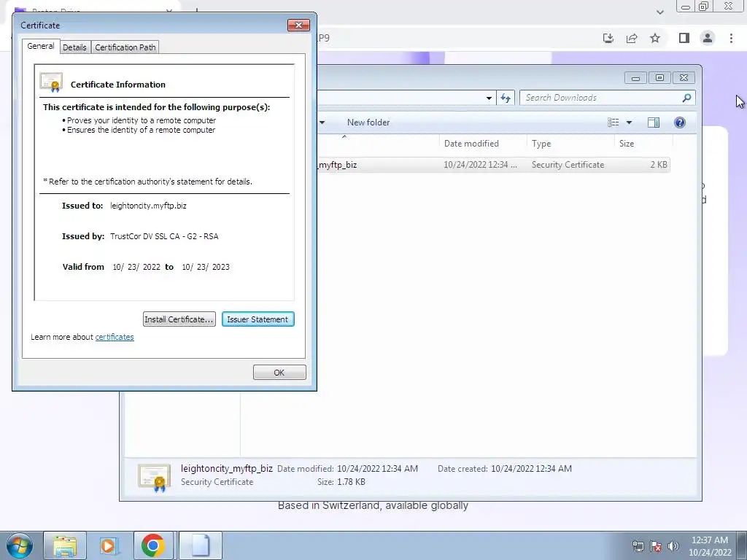
Task: Change view icon in Explorer toolbar
Action: (x=613, y=122)
